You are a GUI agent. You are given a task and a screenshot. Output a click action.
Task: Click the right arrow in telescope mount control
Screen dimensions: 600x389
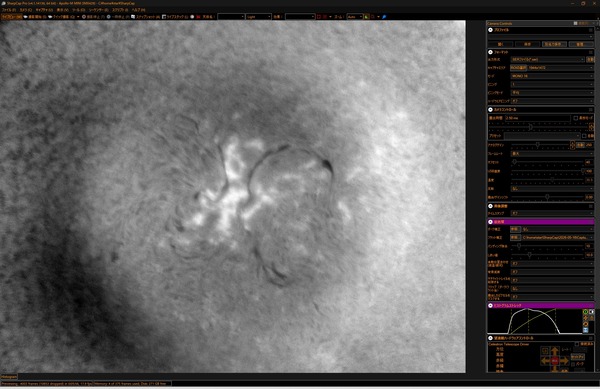[564, 361]
